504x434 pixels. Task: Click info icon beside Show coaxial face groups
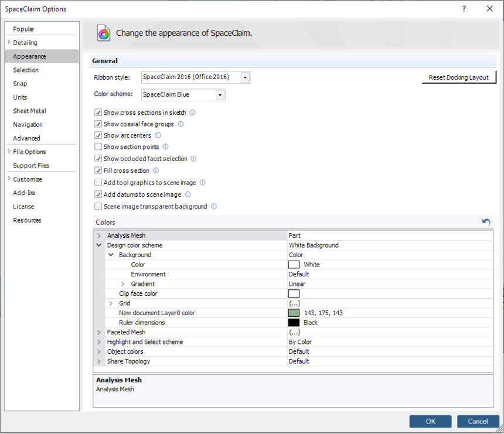181,124
